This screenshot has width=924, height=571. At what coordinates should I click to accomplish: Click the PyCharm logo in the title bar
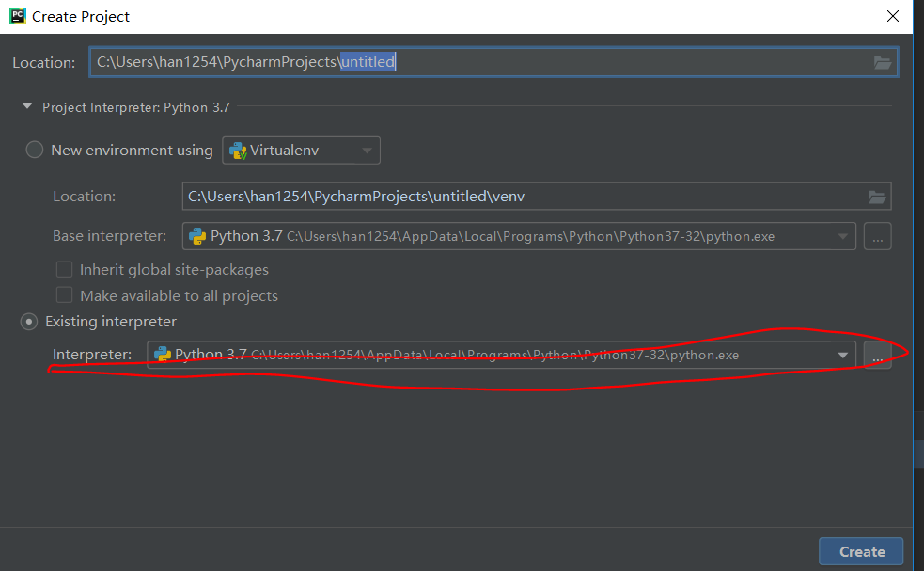pyautogui.click(x=15, y=16)
